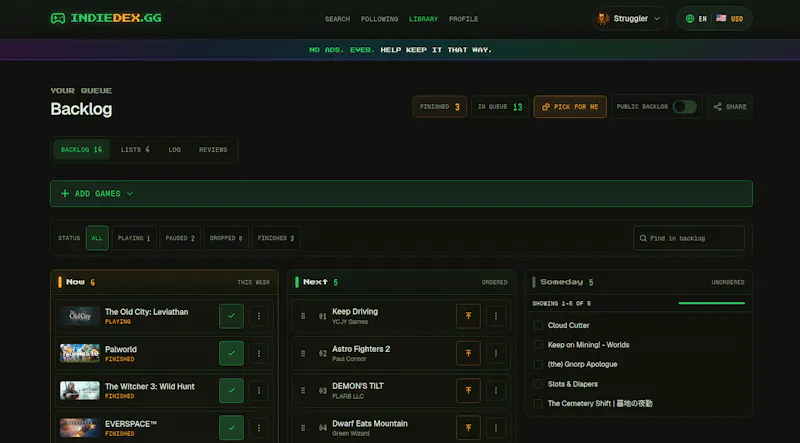Screen dimensions: 800x443
Task: Open the Search nav item
Action: (x=337, y=19)
